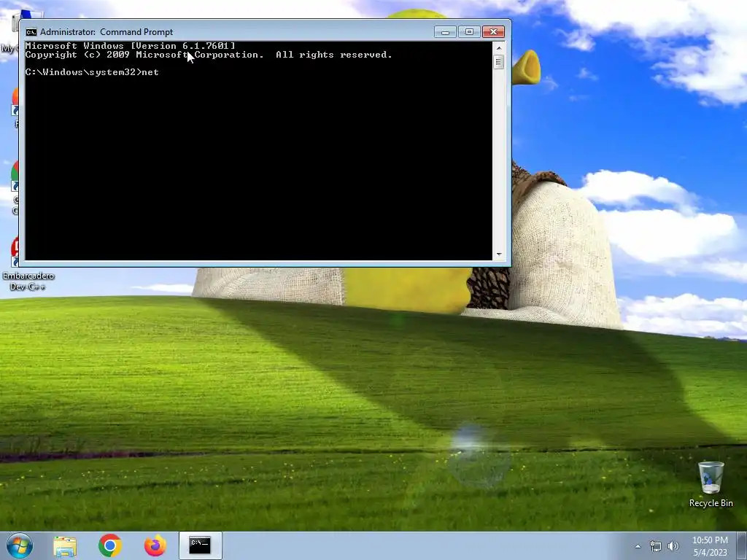Screen dimensions: 747x560
Task: Close the Command Prompt window
Action: (x=493, y=32)
